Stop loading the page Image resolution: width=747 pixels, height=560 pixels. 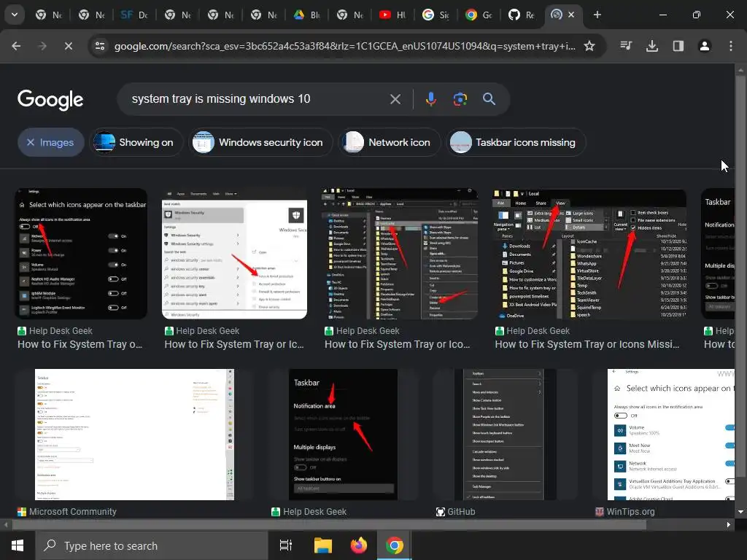coord(69,46)
